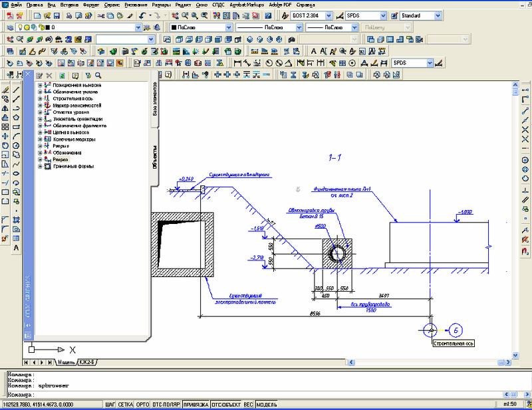Screen dimensions: 532x410
Task: Select the Rotate tool in the Modify toolbar
Action: pyautogui.click(x=5, y=146)
